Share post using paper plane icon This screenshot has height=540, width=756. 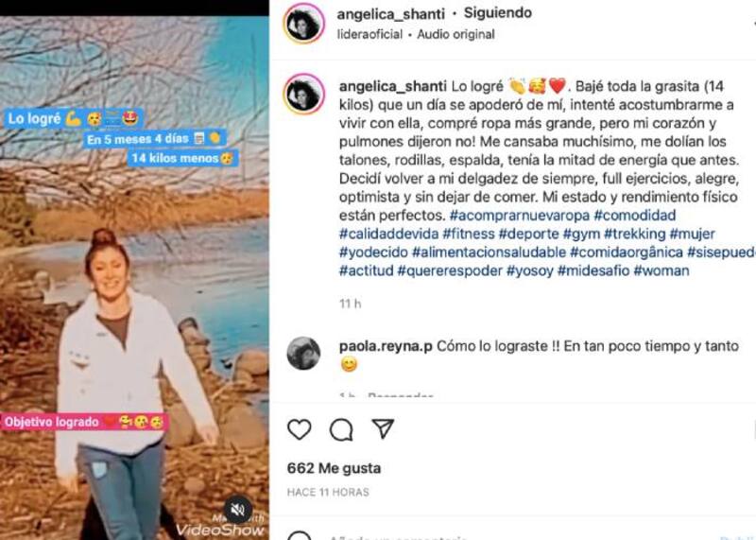(x=384, y=428)
